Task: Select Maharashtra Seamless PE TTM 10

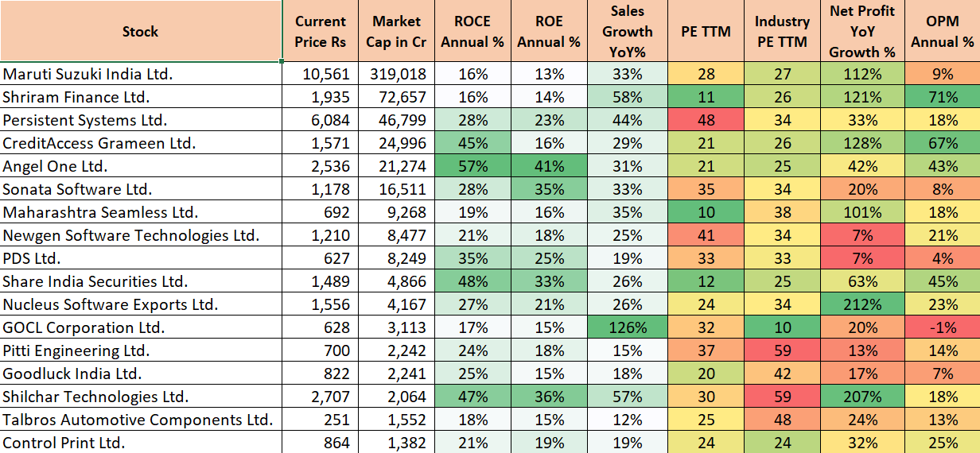Action: click(706, 213)
